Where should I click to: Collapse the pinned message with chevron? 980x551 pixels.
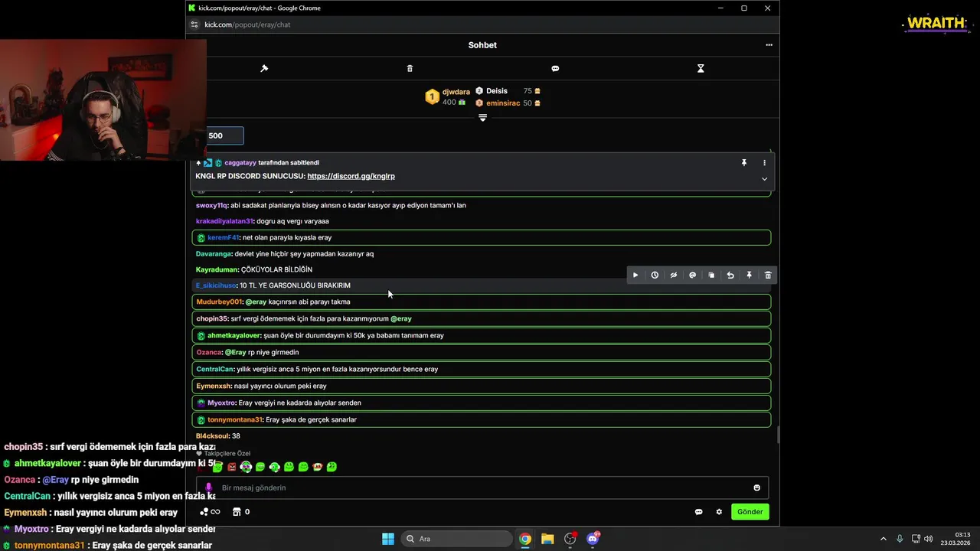[764, 178]
